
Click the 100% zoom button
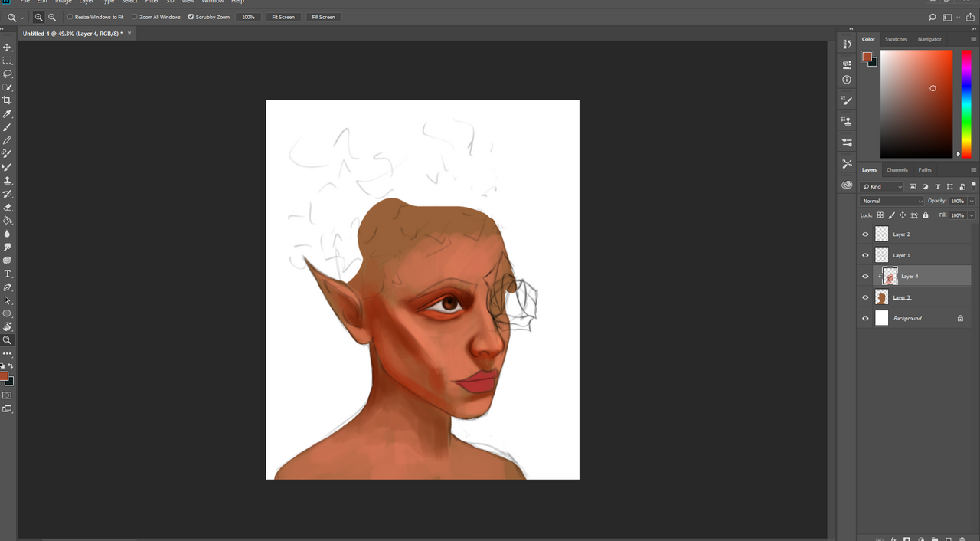[248, 17]
